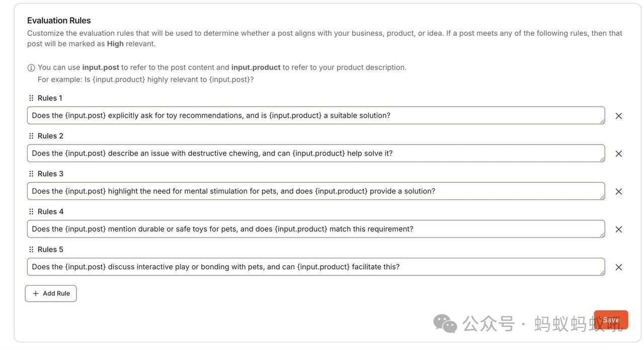Click the drag handle beside Rules 5

click(x=31, y=249)
